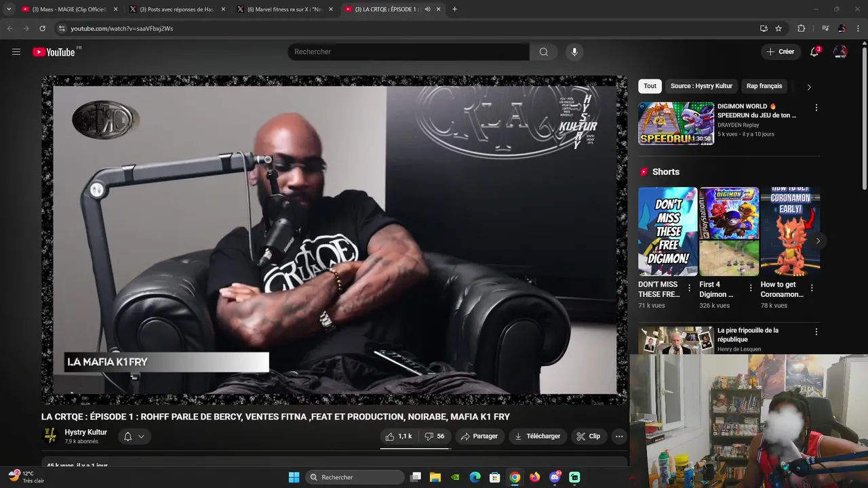Image resolution: width=868 pixels, height=488 pixels.
Task: Open La pire fripouille de la république
Action: tap(748, 335)
